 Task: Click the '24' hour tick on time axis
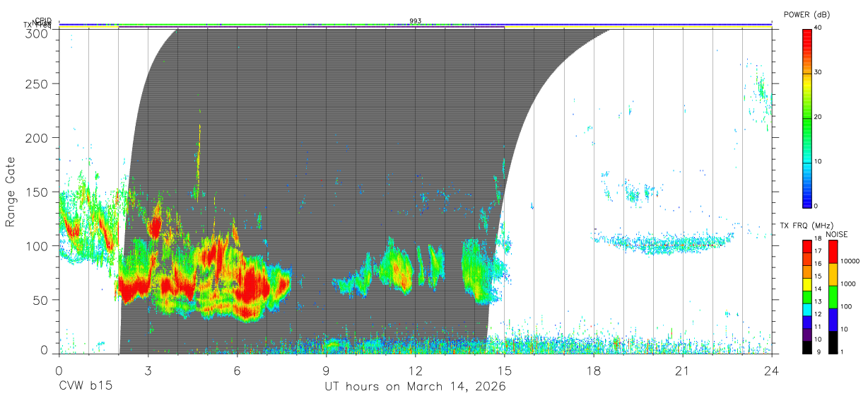772,370
